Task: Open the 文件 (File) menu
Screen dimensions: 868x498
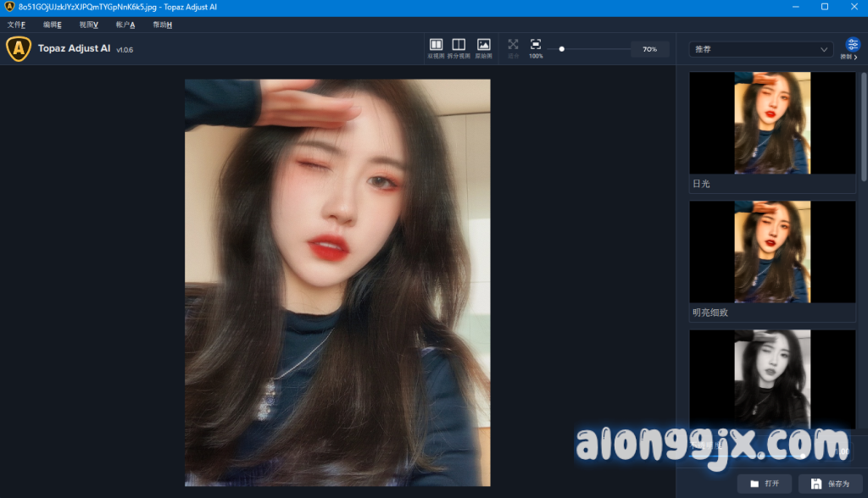Action: point(16,25)
